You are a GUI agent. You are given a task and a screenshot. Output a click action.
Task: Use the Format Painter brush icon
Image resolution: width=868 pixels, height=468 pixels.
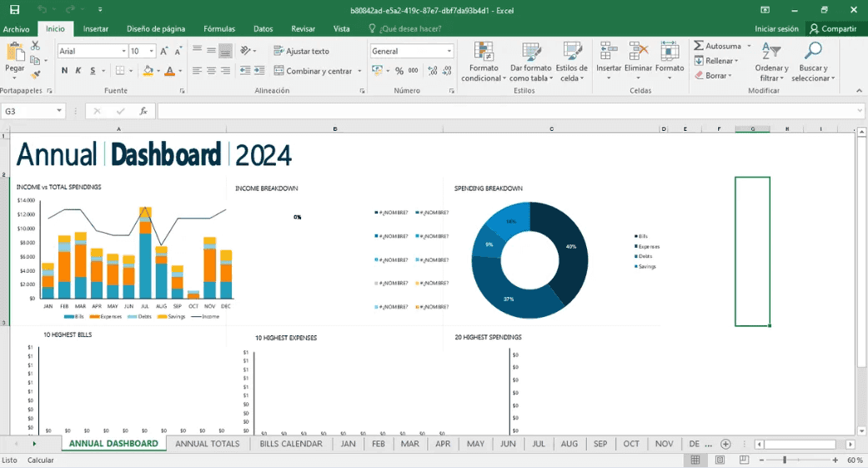pyautogui.click(x=36, y=74)
